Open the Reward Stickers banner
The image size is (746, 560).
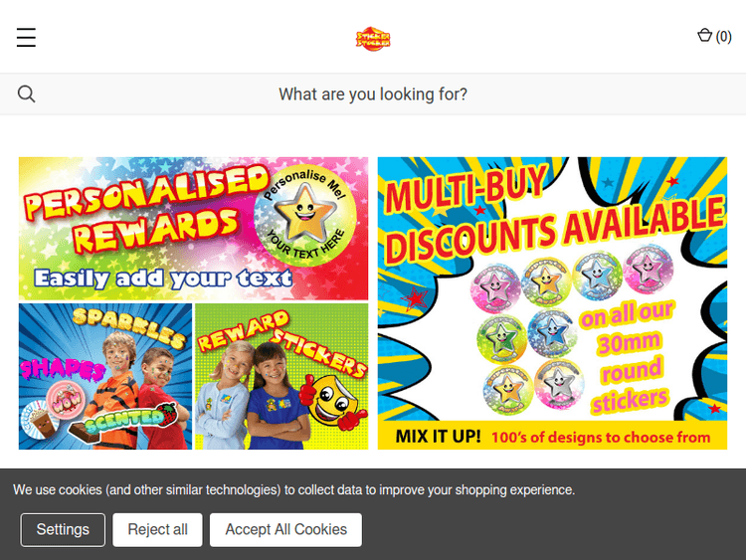coord(281,376)
